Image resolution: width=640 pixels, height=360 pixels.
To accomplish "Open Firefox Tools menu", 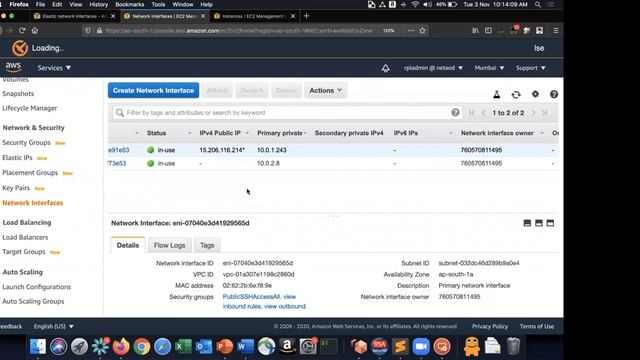I will pyautogui.click(x=158, y=4).
